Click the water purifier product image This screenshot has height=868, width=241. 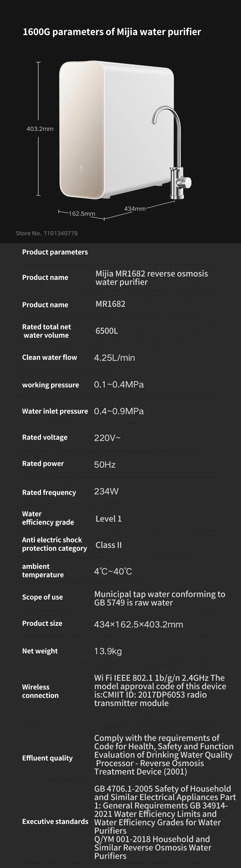click(x=116, y=130)
